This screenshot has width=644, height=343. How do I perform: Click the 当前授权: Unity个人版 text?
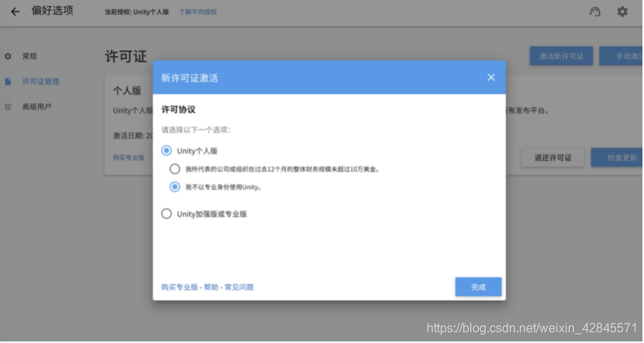(x=137, y=12)
